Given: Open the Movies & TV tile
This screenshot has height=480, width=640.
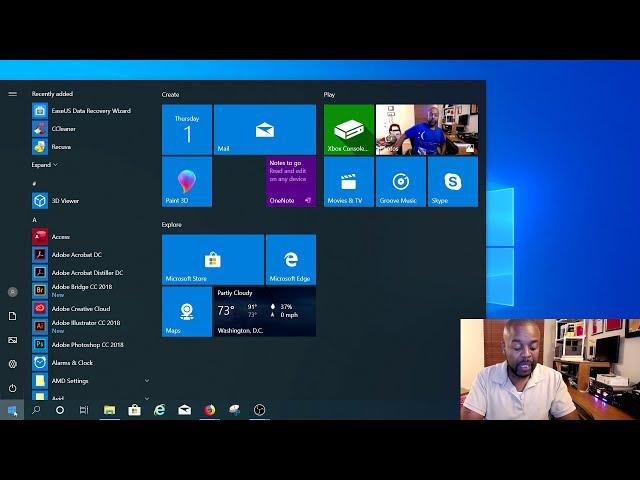Looking at the screenshot, I should (349, 182).
